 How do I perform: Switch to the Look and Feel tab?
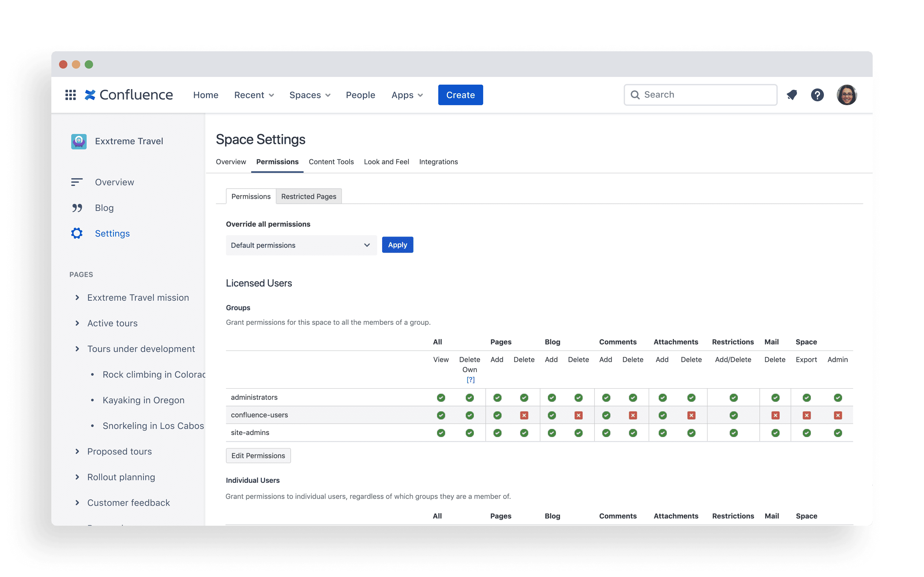pyautogui.click(x=386, y=162)
